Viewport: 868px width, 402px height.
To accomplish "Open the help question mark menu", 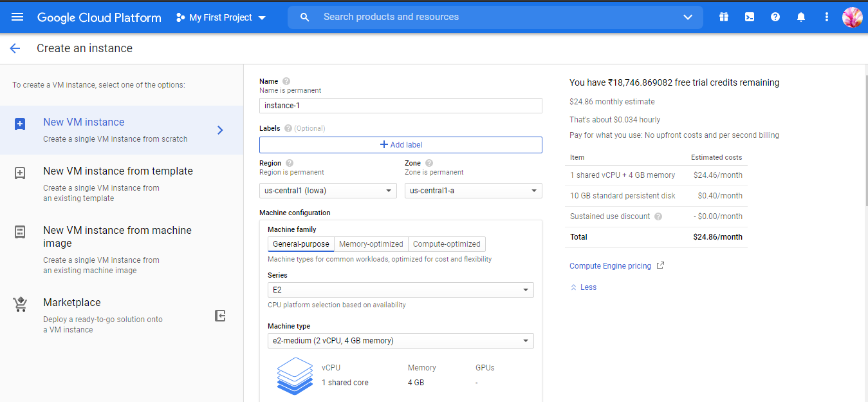I will point(775,17).
